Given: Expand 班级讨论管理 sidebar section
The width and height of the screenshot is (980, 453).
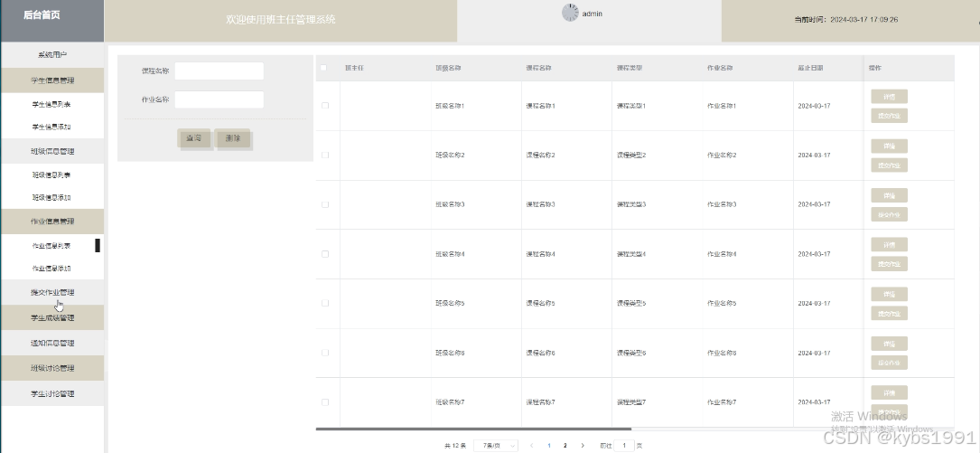Looking at the screenshot, I should click(52, 368).
